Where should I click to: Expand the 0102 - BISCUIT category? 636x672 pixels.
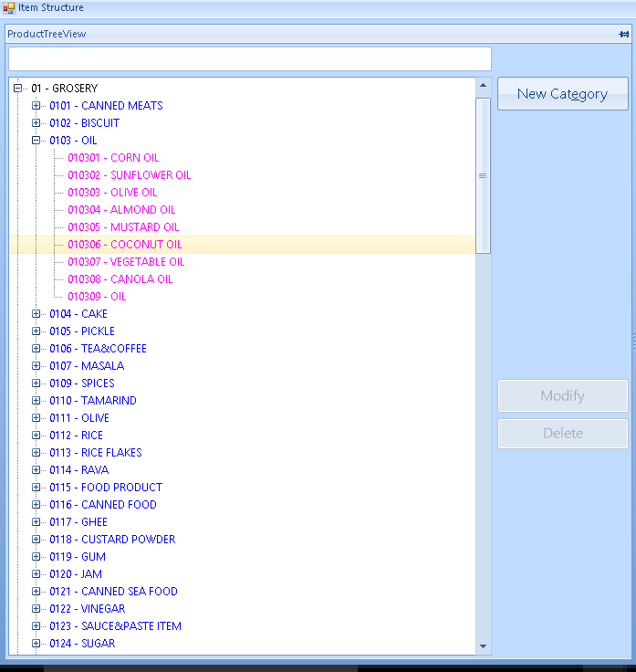tap(36, 123)
